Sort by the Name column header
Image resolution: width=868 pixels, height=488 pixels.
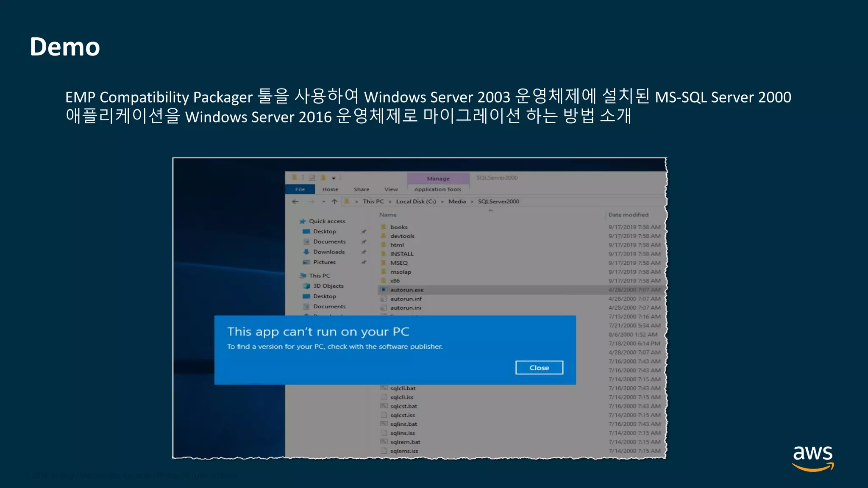click(388, 215)
